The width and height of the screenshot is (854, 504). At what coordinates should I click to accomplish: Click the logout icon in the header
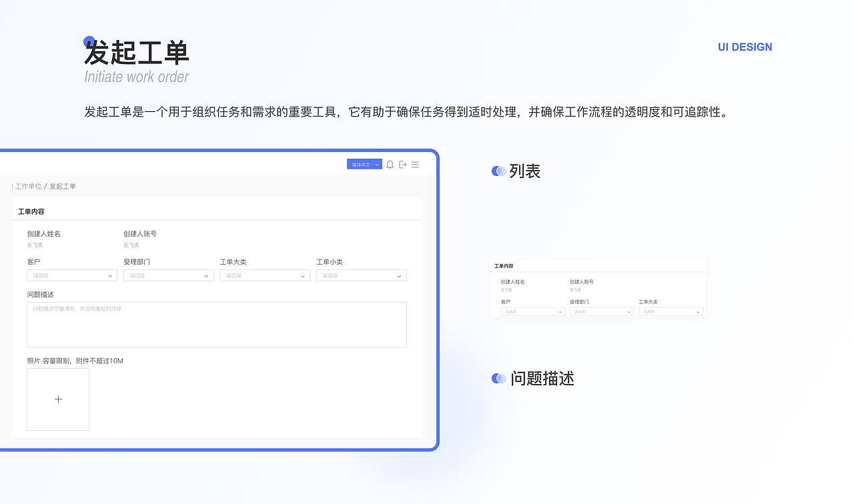(x=402, y=164)
